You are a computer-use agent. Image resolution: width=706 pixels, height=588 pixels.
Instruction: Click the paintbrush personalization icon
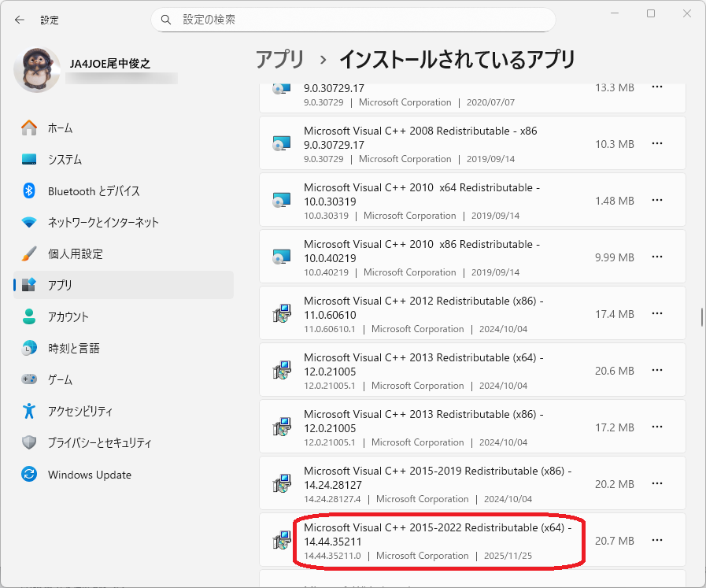(x=29, y=253)
